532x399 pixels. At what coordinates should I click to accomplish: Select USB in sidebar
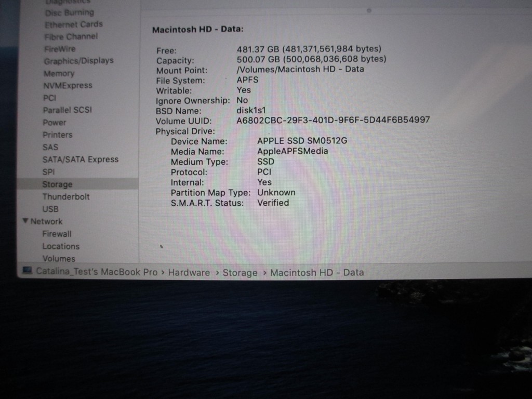[50, 209]
